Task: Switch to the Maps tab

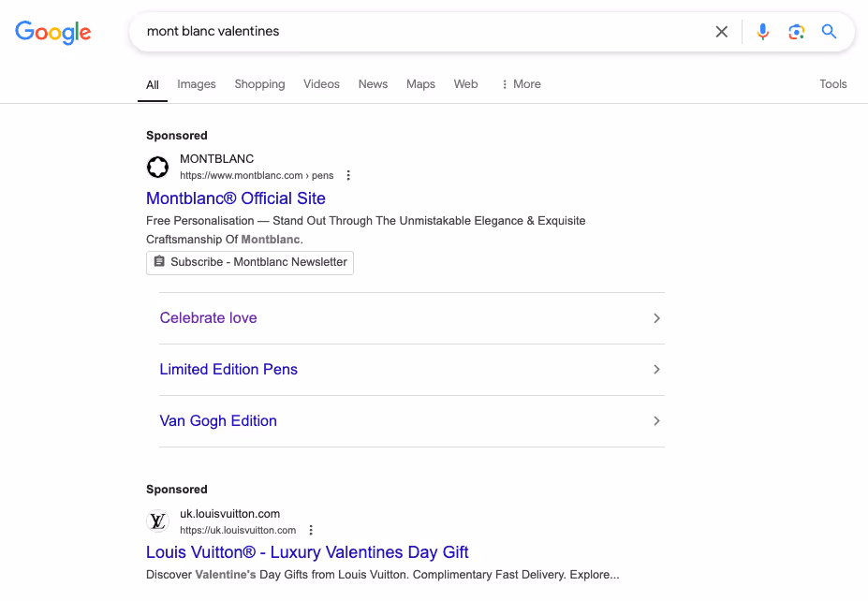Action: click(x=420, y=84)
